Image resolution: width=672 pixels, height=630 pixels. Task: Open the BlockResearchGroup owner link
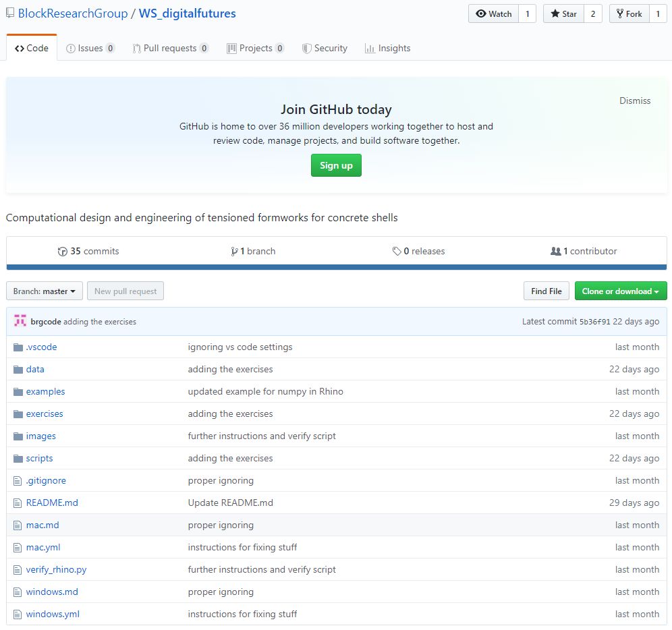coord(73,13)
